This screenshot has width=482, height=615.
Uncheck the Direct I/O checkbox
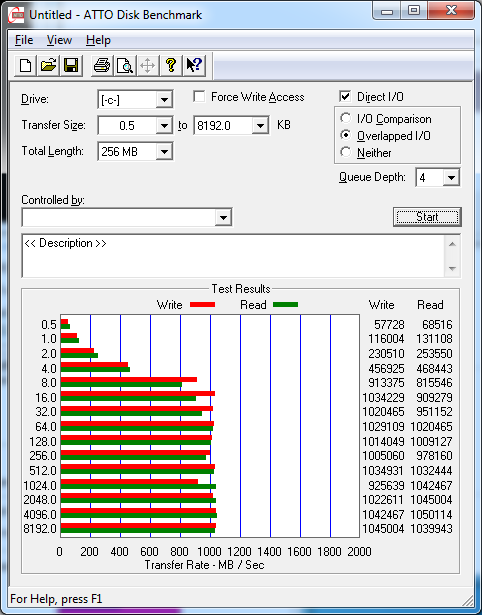point(345,96)
